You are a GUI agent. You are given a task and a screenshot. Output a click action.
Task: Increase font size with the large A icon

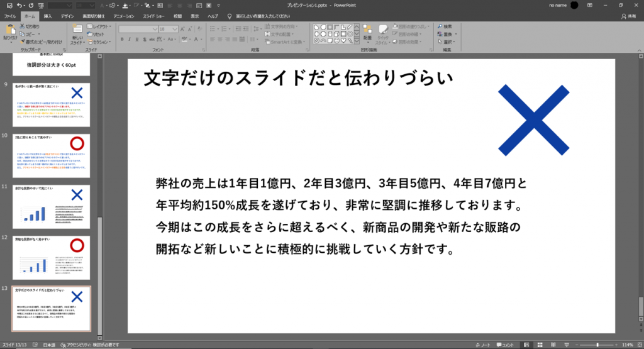pos(183,29)
